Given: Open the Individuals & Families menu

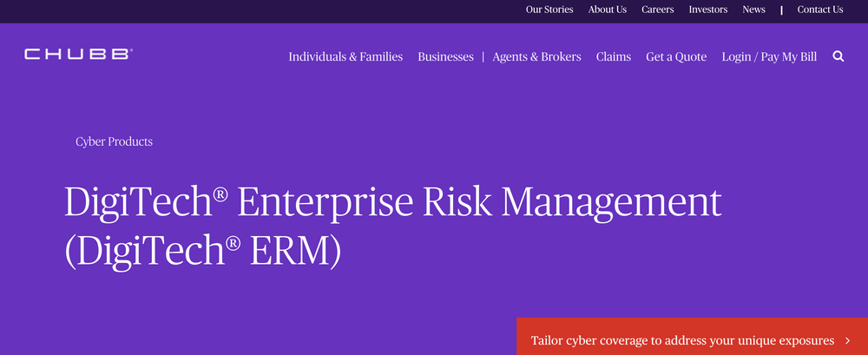Looking at the screenshot, I should (x=345, y=56).
